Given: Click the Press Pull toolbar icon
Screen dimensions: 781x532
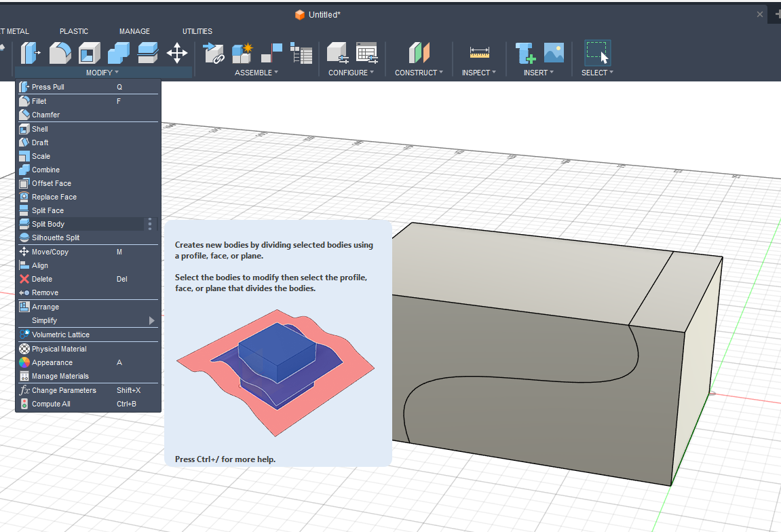Looking at the screenshot, I should pyautogui.click(x=31, y=53).
